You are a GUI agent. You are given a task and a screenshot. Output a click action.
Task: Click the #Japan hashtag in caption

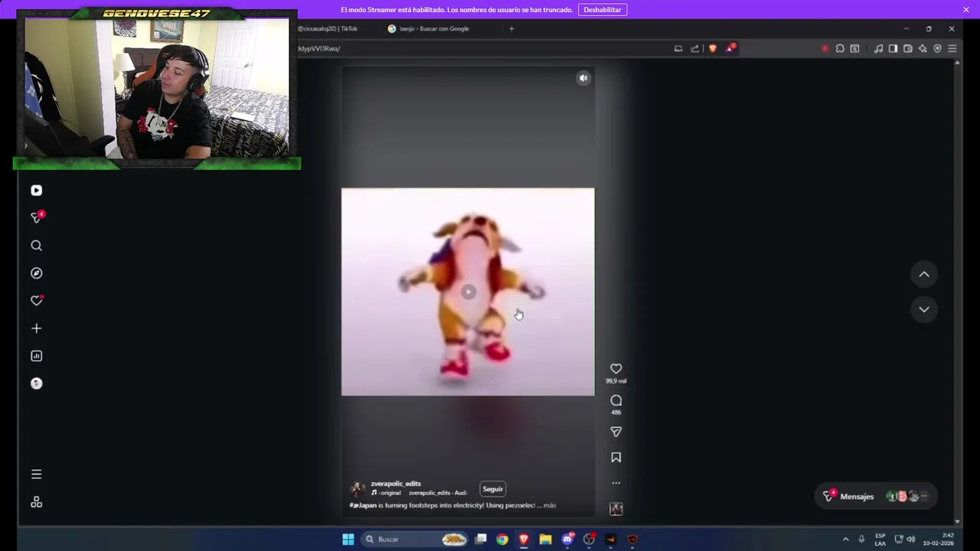[x=364, y=506]
